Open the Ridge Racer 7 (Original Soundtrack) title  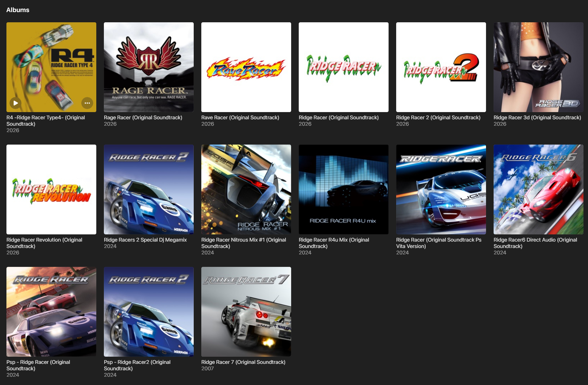(243, 362)
